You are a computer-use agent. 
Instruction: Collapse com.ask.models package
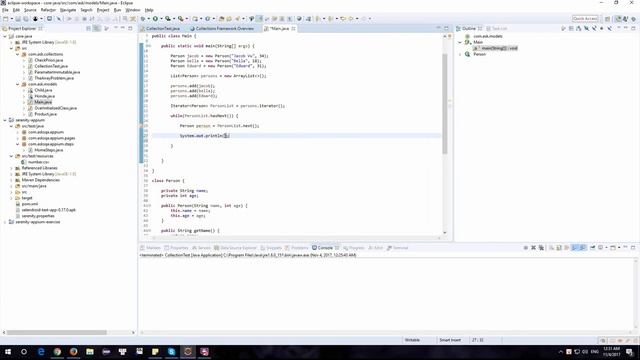18,84
